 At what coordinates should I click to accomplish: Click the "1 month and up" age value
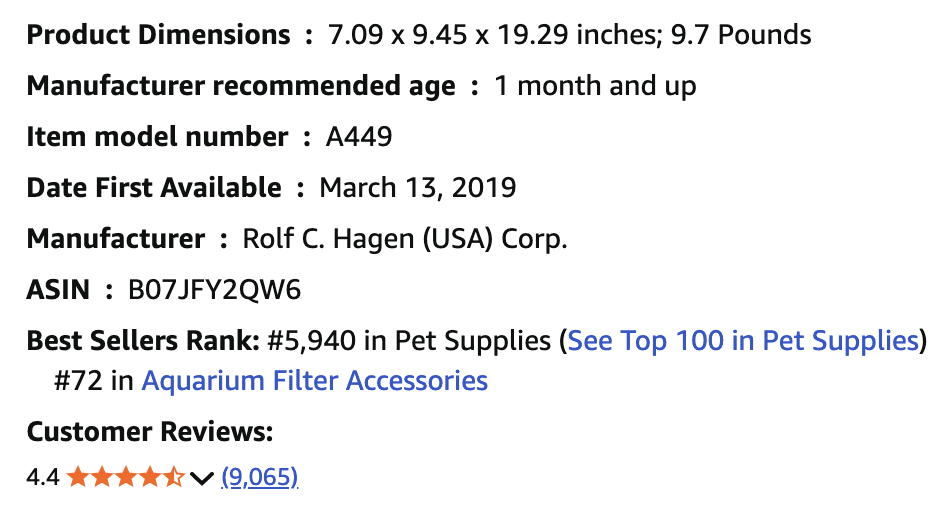point(595,86)
